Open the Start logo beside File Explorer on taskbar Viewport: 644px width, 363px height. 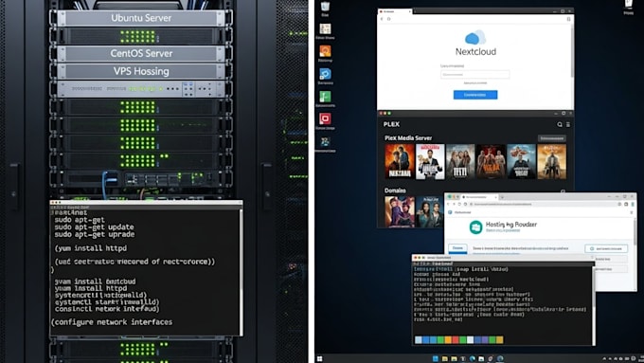pyautogui.click(x=436, y=358)
